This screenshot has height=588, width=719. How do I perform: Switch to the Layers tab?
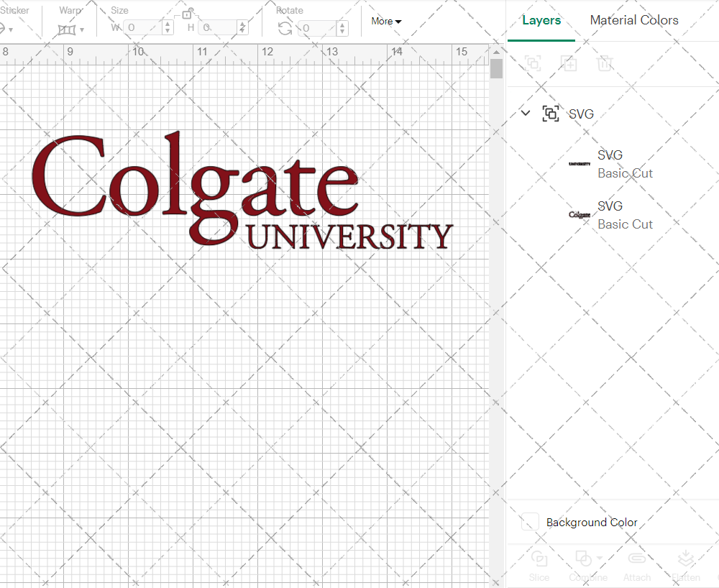(x=541, y=21)
